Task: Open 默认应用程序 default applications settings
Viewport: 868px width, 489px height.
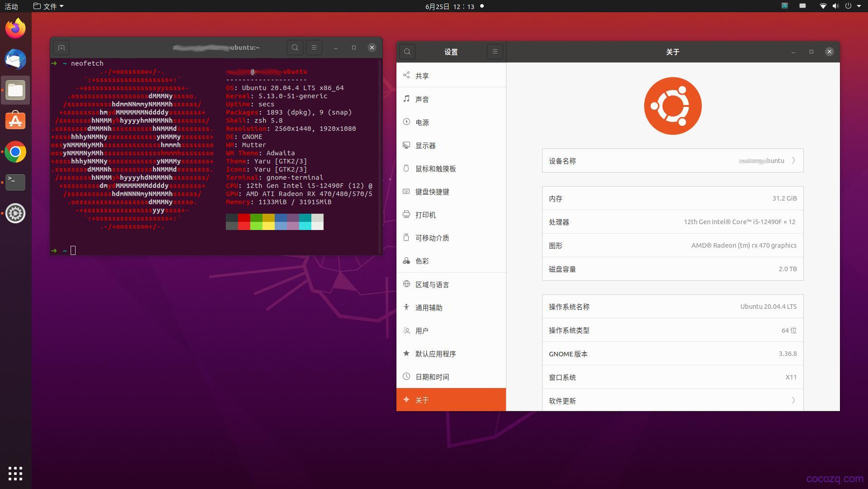Action: pyautogui.click(x=436, y=354)
